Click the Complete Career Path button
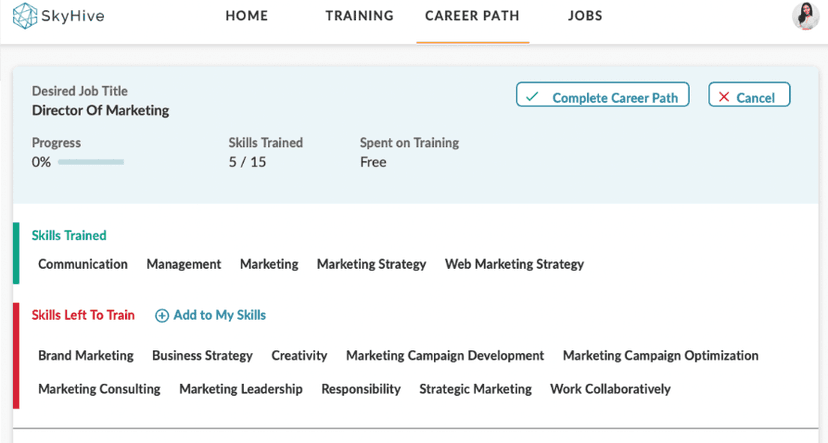828x443 pixels. point(603,95)
